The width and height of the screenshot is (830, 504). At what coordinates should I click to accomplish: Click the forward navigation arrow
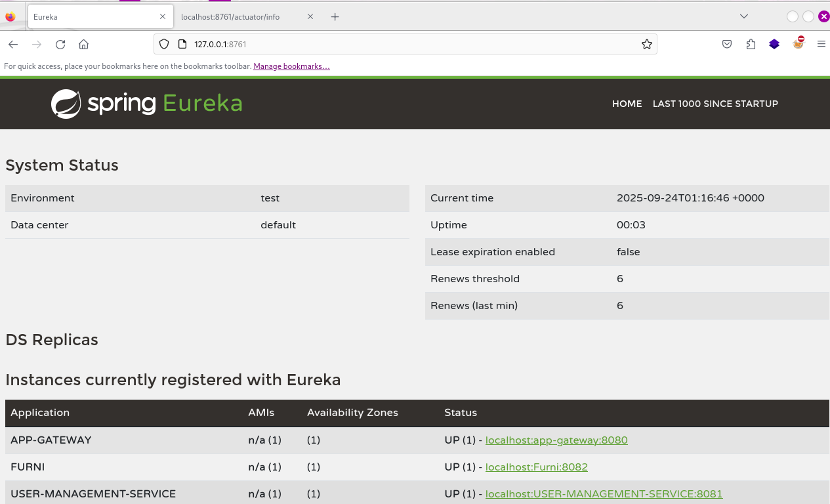point(37,45)
